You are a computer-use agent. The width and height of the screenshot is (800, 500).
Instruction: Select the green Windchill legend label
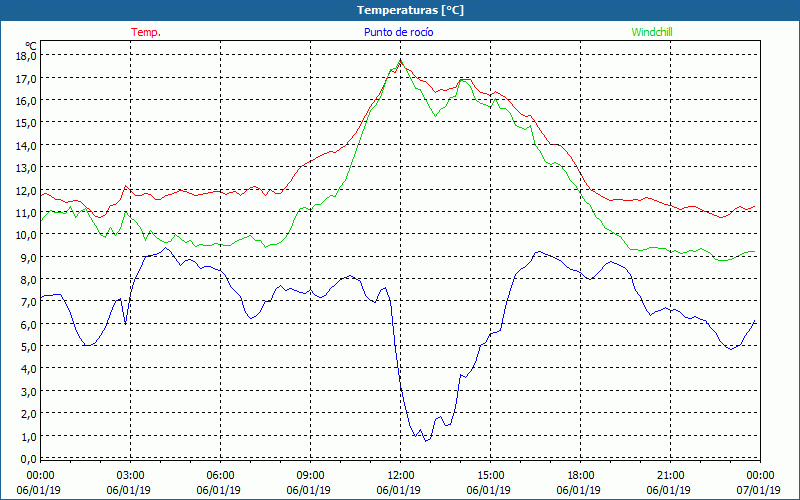tap(652, 32)
